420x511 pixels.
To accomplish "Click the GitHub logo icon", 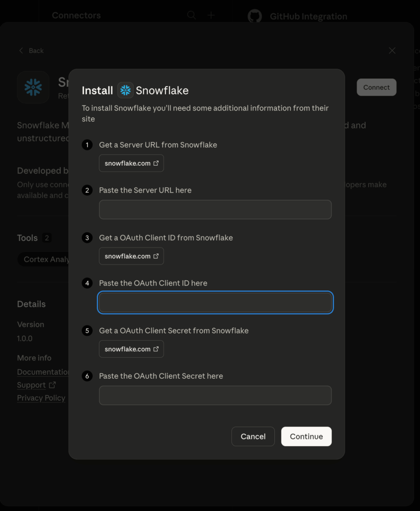I will coord(254,16).
